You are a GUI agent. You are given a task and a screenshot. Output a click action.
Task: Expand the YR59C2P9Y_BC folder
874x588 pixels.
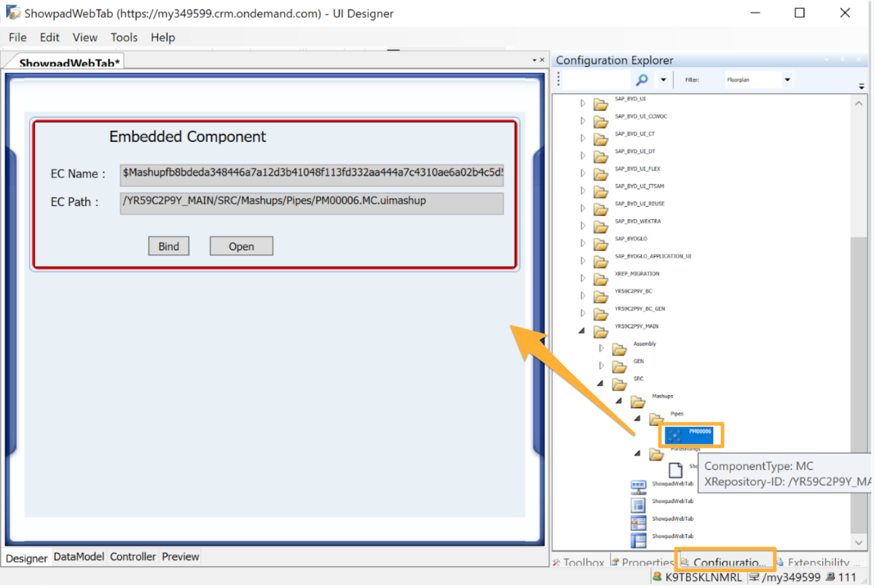pos(582,295)
